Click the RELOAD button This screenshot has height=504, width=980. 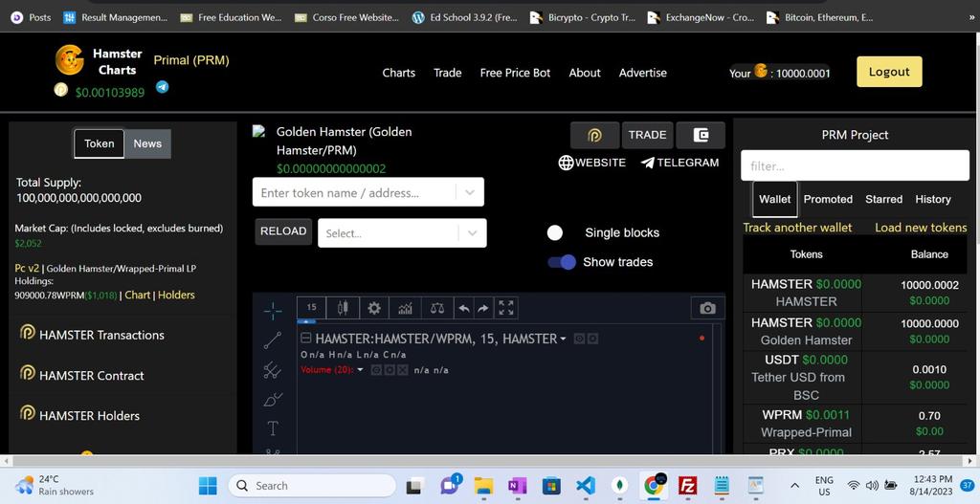pos(283,231)
